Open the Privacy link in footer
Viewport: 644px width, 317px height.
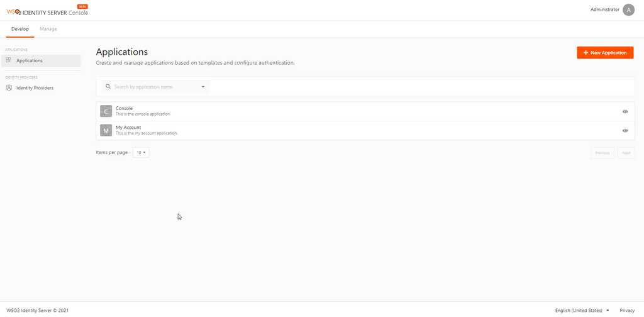click(x=627, y=311)
